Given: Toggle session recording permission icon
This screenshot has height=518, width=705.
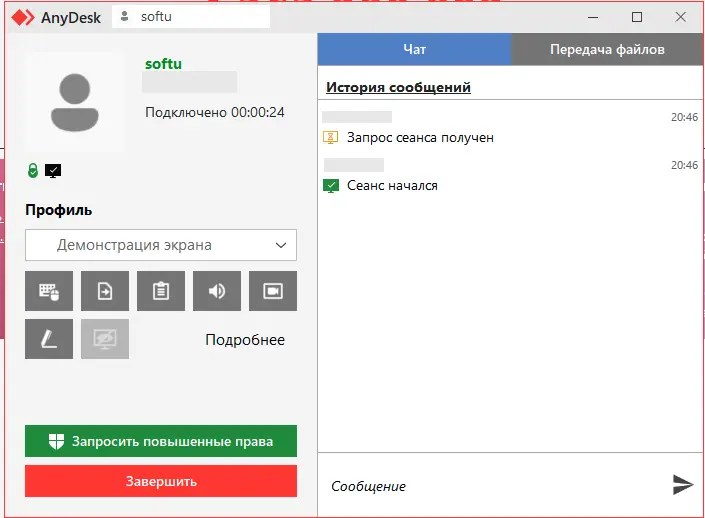Looking at the screenshot, I should click(x=273, y=291).
